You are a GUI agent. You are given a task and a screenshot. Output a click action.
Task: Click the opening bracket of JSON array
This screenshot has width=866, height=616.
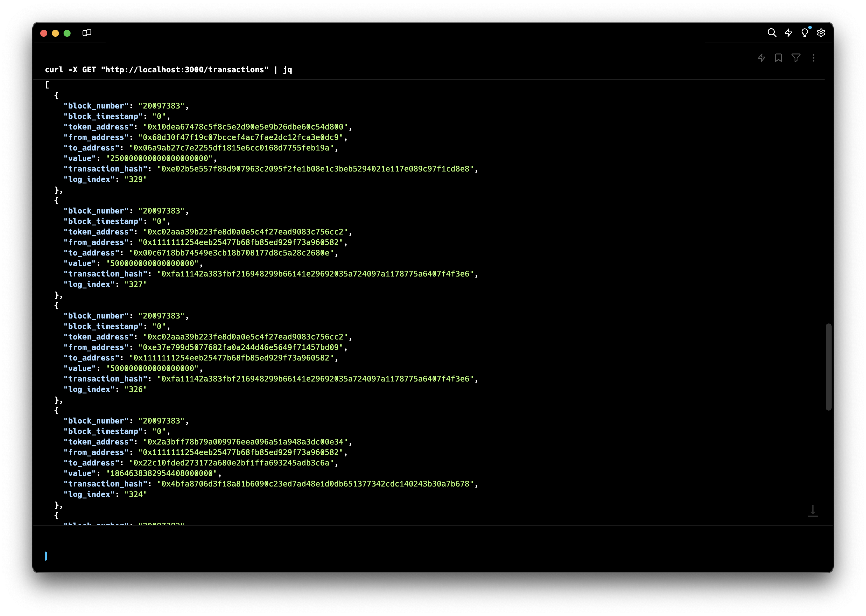coord(47,85)
